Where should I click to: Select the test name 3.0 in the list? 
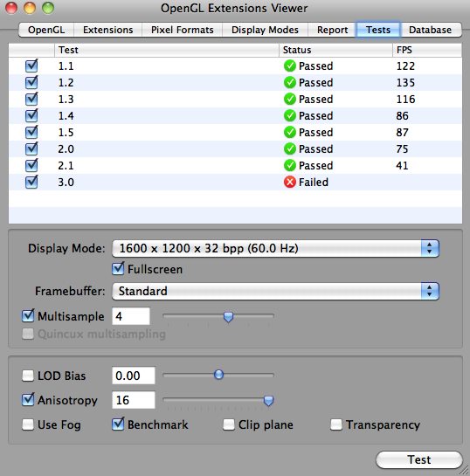[66, 183]
